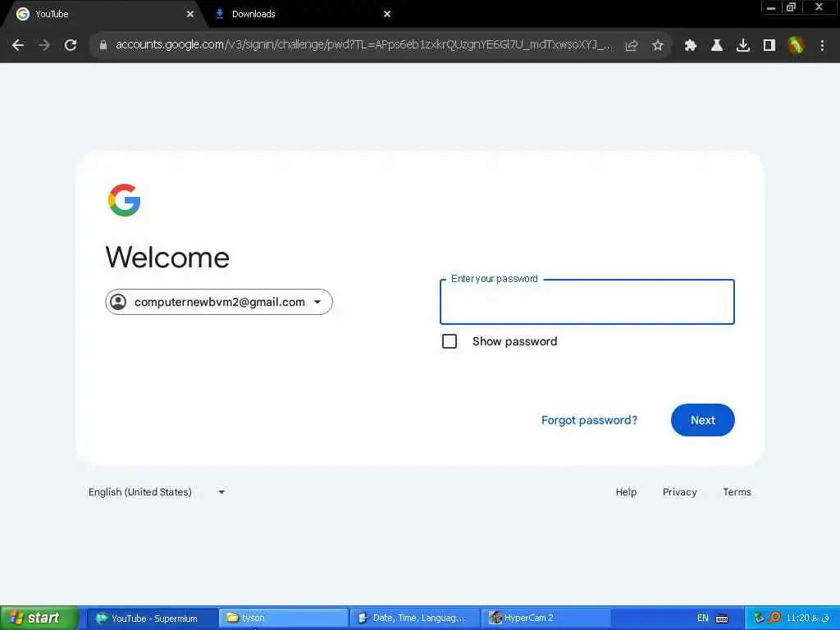The image size is (840, 630).
Task: Share this page icon in address bar
Action: [632, 46]
